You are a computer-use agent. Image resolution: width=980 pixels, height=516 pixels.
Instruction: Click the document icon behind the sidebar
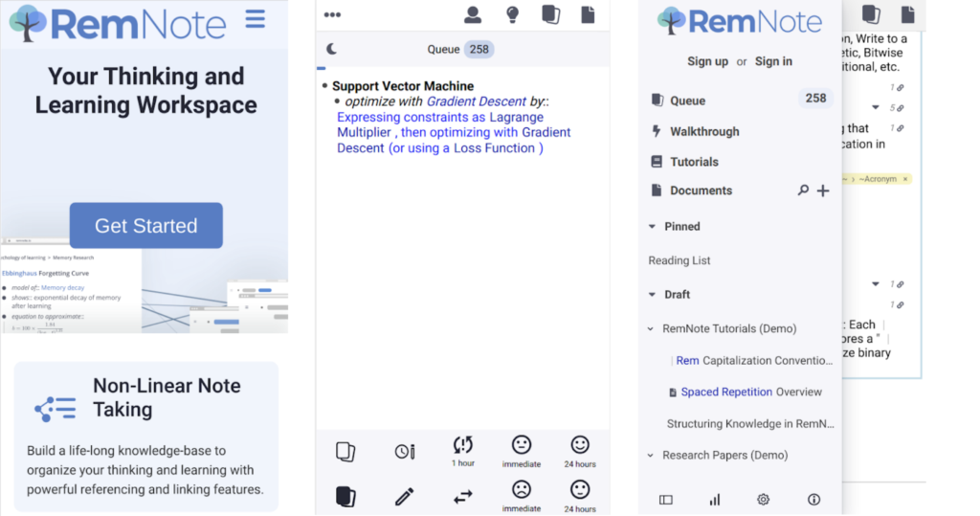click(907, 13)
